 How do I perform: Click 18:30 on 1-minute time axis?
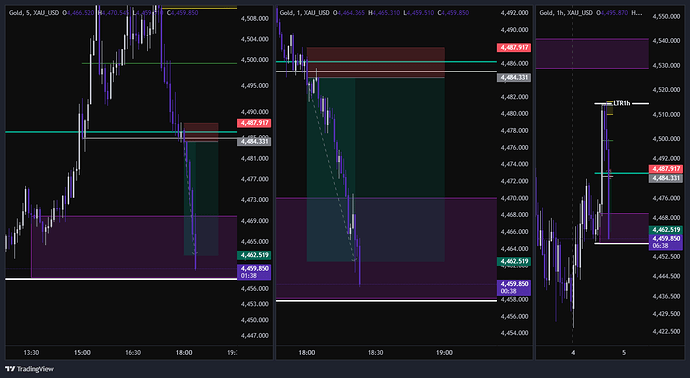tap(375, 352)
